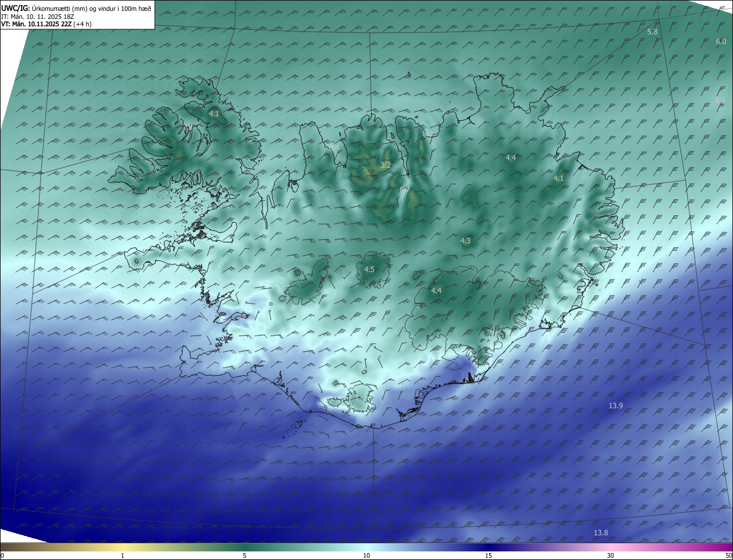Click the 13.9 value over the ocean

point(616,406)
